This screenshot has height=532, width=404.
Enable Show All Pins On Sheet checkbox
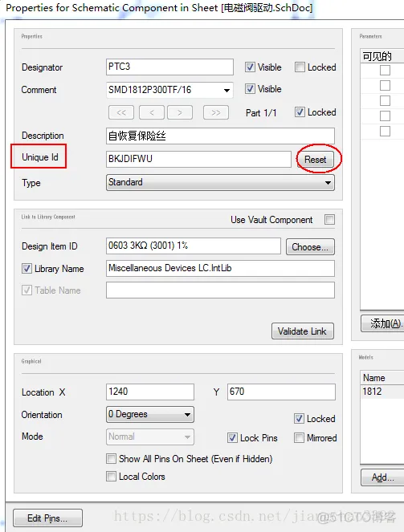click(111, 459)
